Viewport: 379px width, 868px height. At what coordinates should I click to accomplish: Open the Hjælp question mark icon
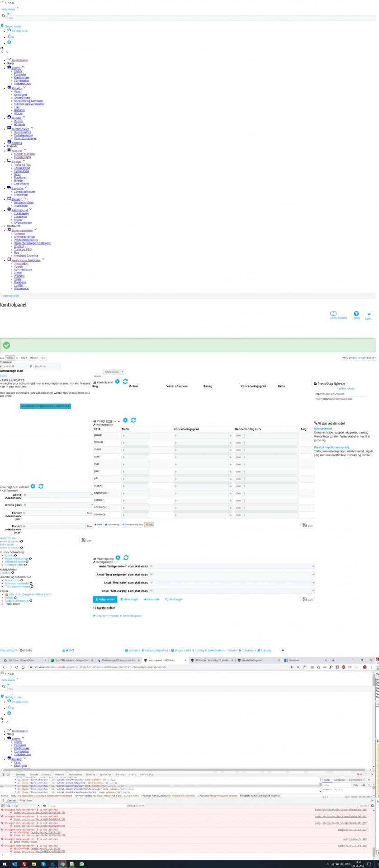356,313
